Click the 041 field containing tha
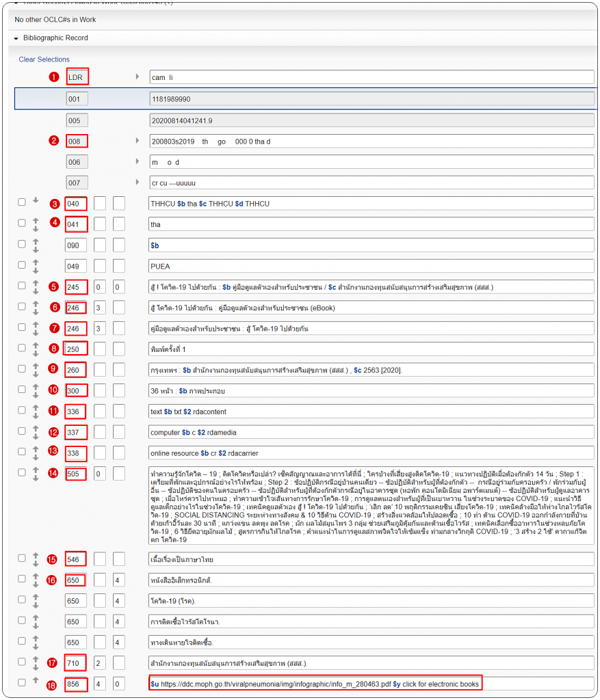Screen dimensions: 600x700 (371, 224)
